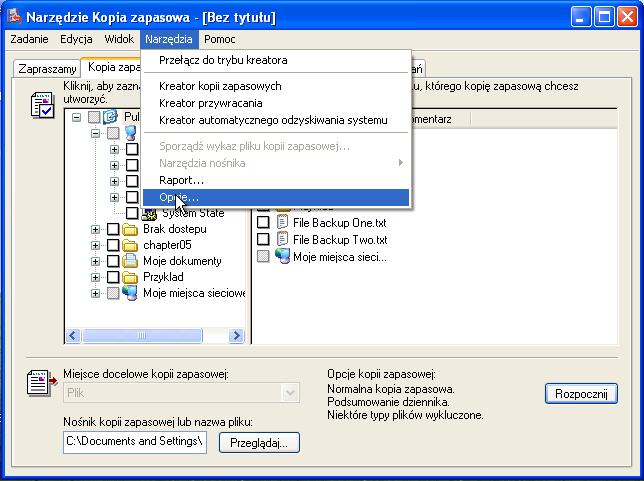Open the Pomoc menu
This screenshot has height=481, width=644.
point(220,39)
